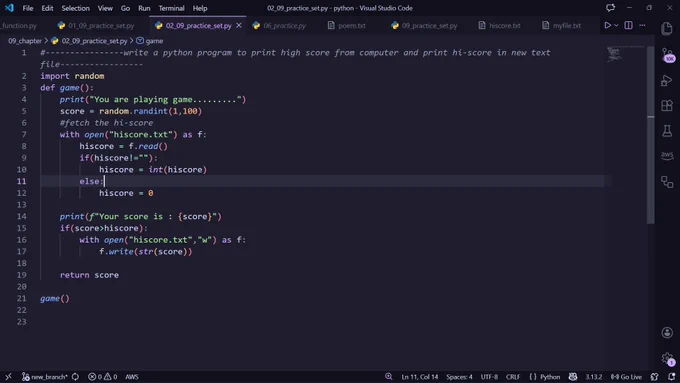Open the Testing flask view
This screenshot has height=383, width=680.
click(667, 131)
